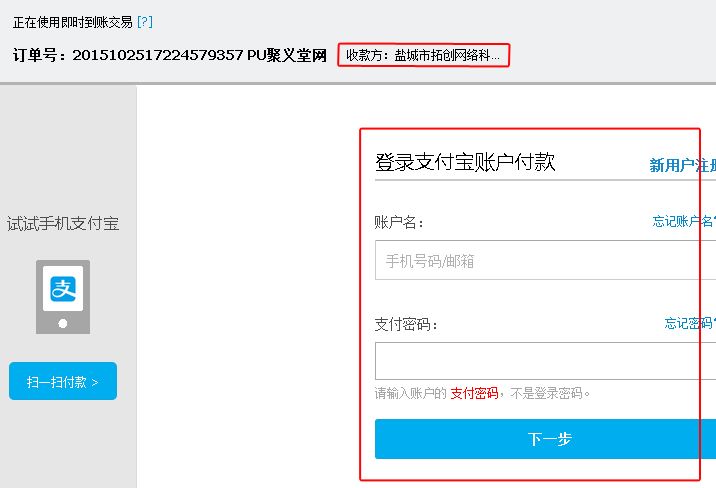The height and width of the screenshot is (488, 716).
Task: Open the [?] help link beside 即时到账交易
Action: point(145,21)
